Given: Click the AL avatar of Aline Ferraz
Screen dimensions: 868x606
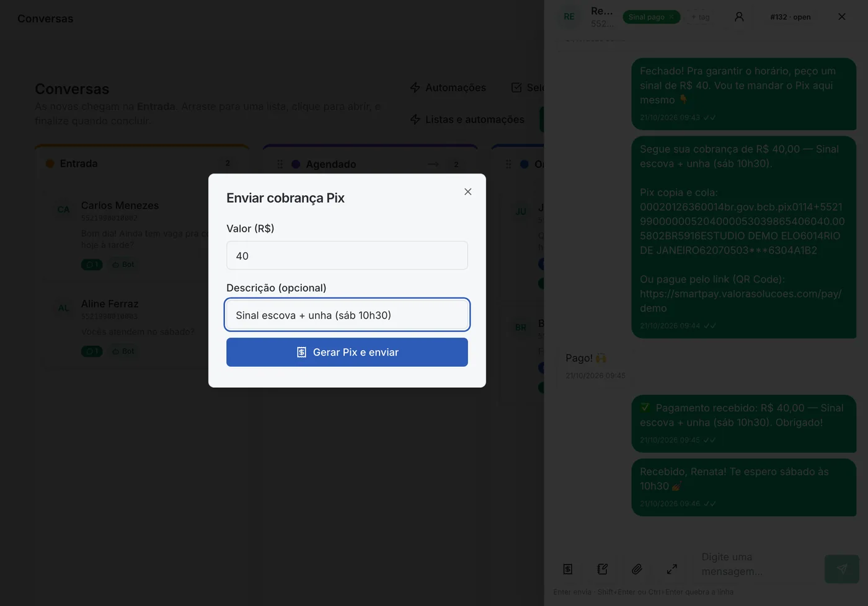Looking at the screenshot, I should (63, 307).
